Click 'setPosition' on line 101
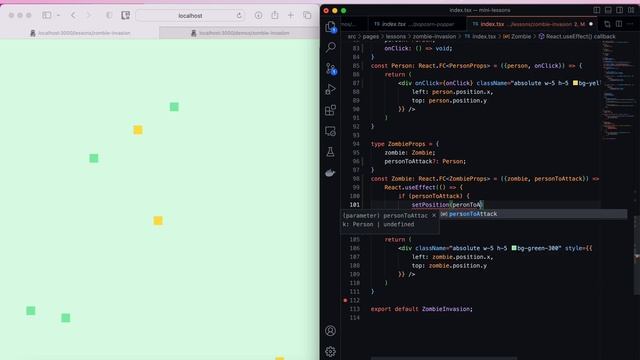 430,205
